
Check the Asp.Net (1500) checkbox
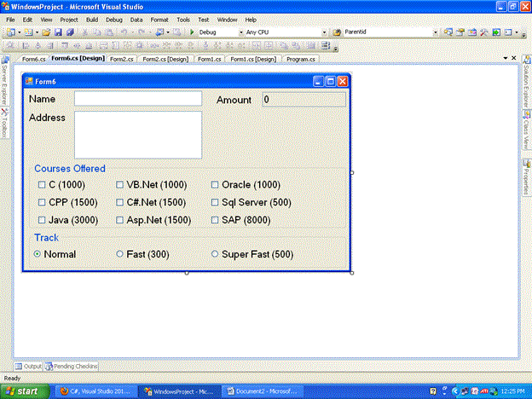119,220
